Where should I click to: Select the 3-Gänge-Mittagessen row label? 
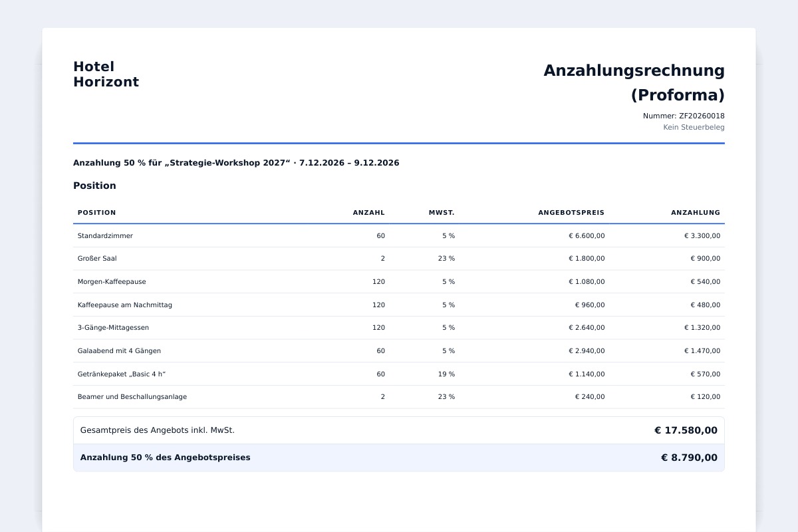113,328
